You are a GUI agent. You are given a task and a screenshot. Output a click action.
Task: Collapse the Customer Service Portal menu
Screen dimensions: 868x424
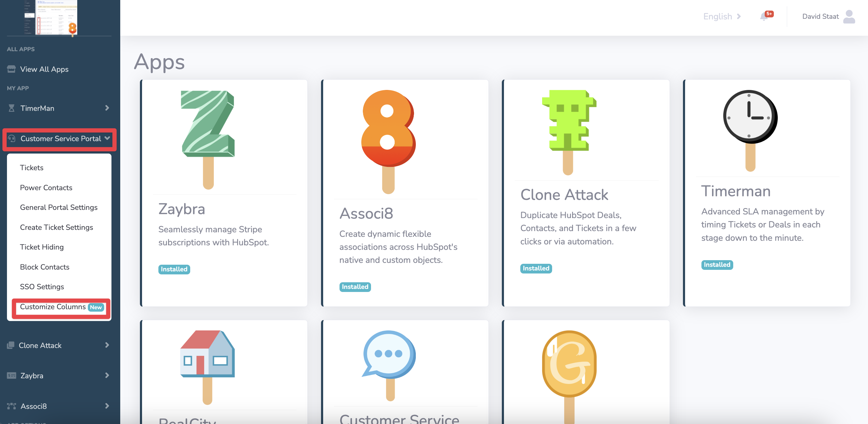click(59, 138)
